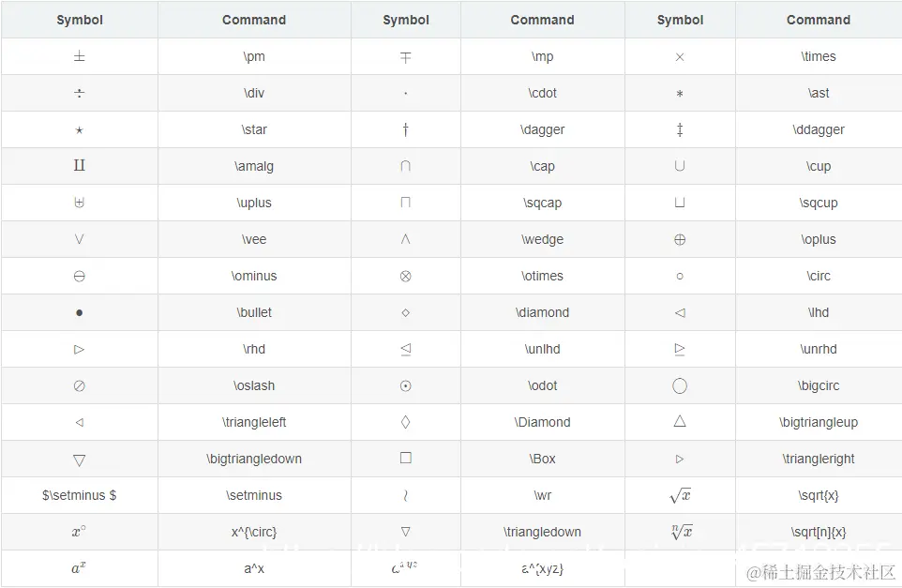The width and height of the screenshot is (902, 588).
Task: Select the oplus circled plus symbol
Action: 680,239
